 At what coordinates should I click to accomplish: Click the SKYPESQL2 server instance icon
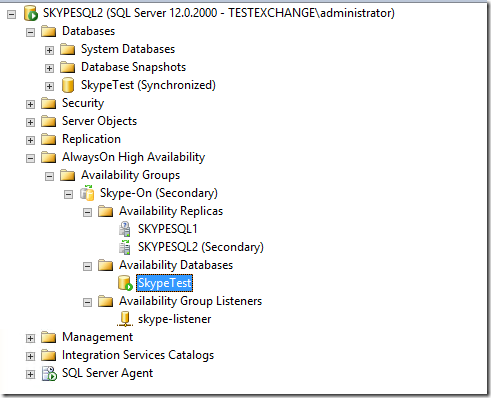[31, 13]
